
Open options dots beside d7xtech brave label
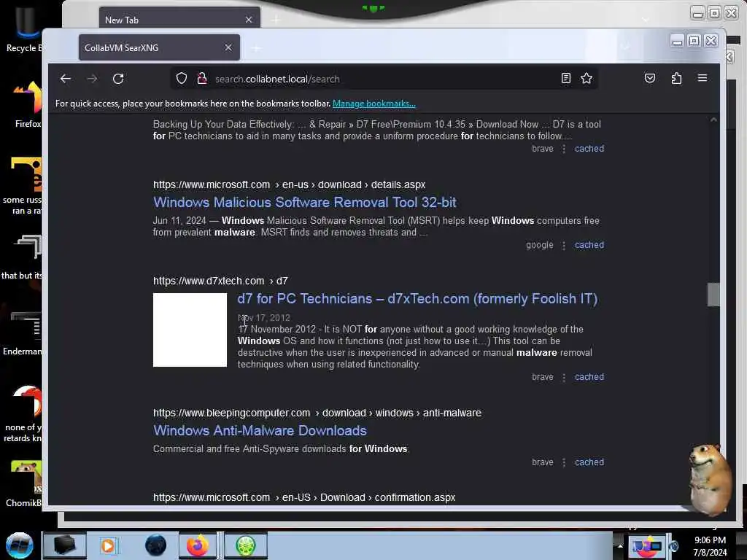click(x=564, y=377)
